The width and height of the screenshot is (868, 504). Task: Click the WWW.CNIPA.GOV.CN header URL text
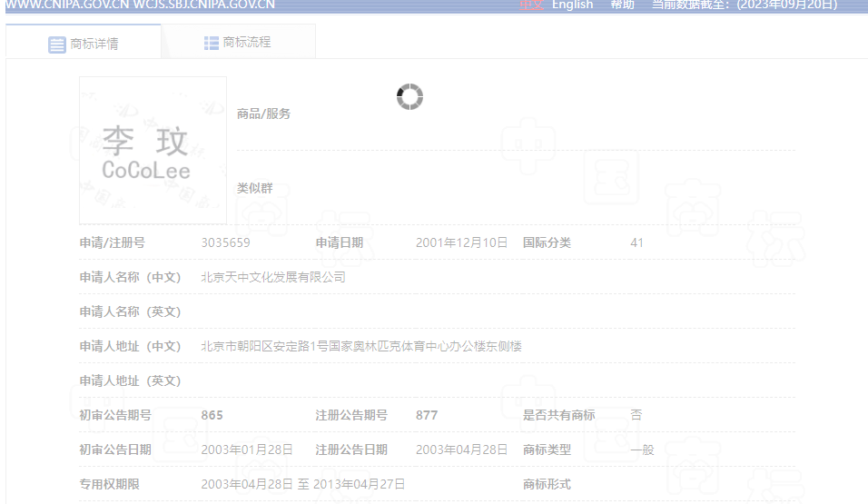[66, 5]
